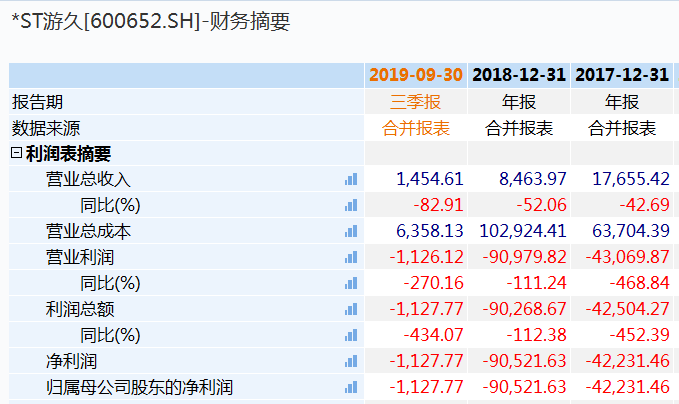Click cost value 102,924.41
Screen dimensions: 679x404
tap(523, 231)
